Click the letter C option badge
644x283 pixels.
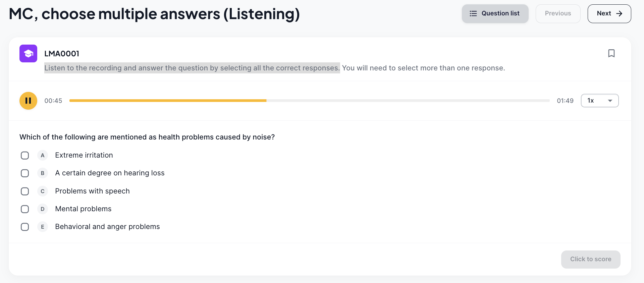[x=43, y=191]
